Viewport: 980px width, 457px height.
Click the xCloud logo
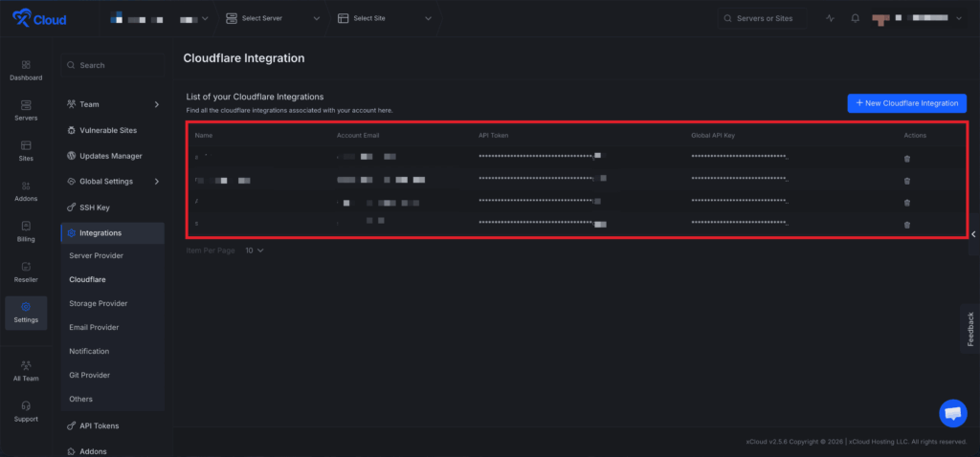[39, 19]
